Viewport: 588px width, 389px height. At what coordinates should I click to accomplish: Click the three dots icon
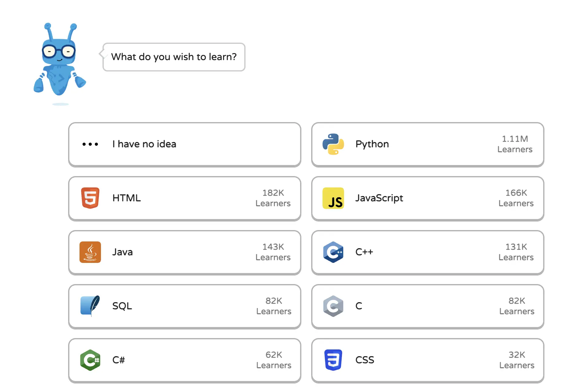click(90, 144)
